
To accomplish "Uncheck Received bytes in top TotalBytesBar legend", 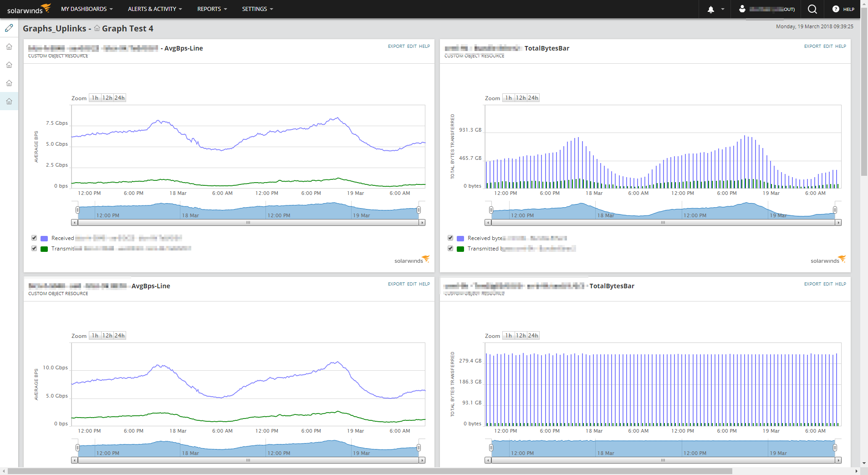I will pyautogui.click(x=450, y=238).
